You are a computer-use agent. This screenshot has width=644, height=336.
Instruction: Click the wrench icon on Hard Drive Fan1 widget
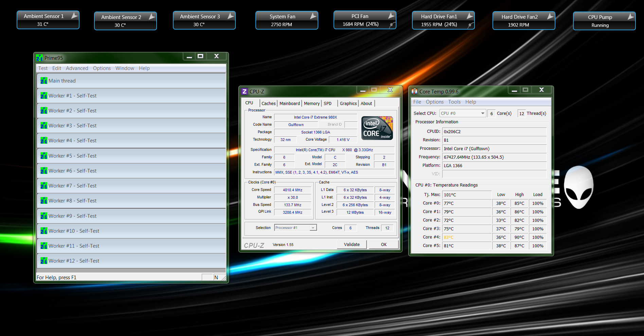pos(471,25)
